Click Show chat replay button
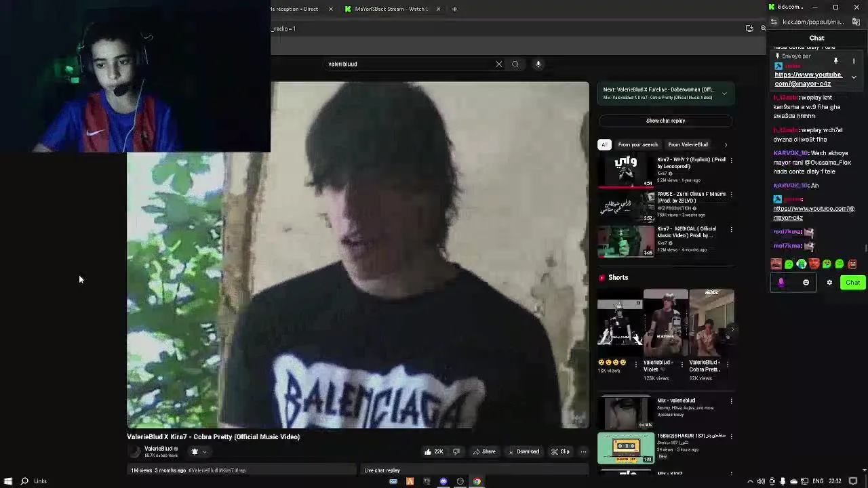The width and height of the screenshot is (868, 488). [665, 121]
